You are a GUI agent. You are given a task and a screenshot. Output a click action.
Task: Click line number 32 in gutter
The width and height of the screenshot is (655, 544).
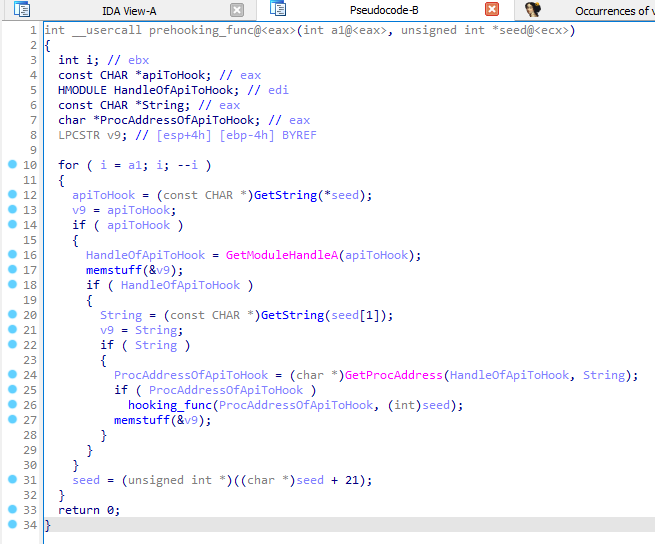click(30, 495)
